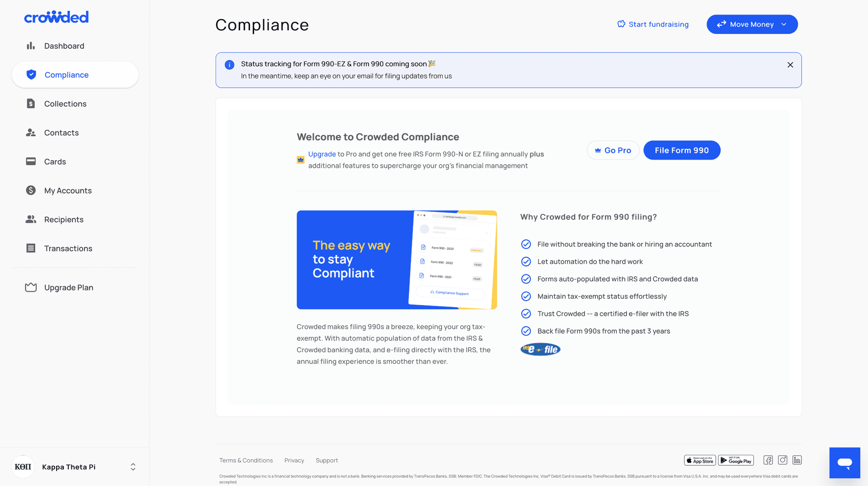Open Terms & Conditions link
This screenshot has height=486, width=868.
[x=246, y=460]
